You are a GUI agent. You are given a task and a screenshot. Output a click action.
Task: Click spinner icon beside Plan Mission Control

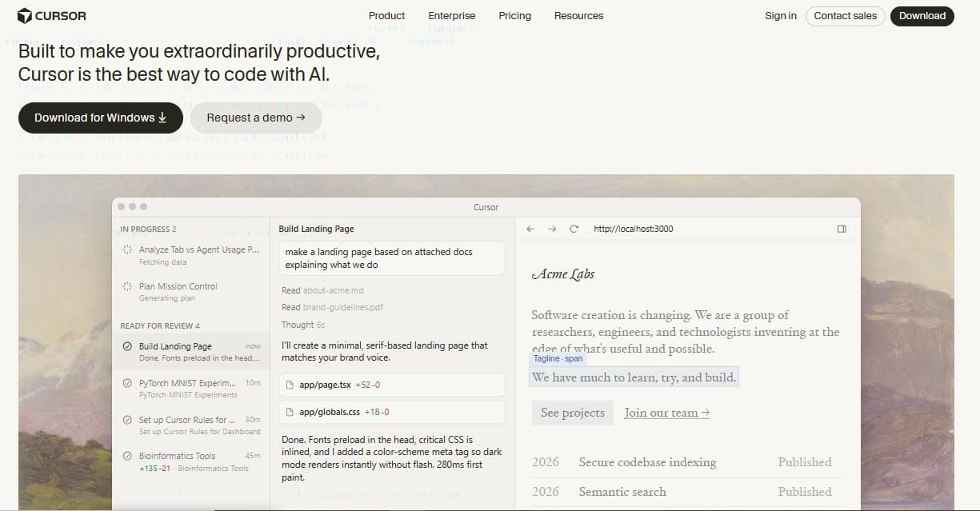coord(127,286)
